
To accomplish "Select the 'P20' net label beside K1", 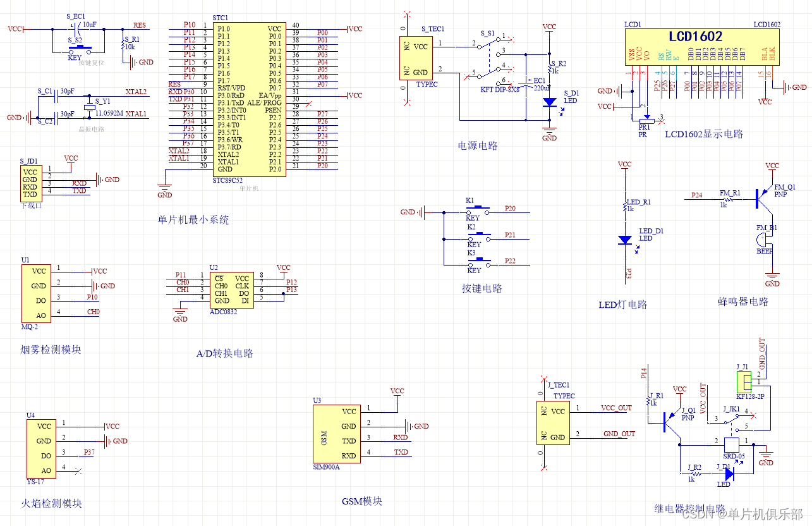I will pyautogui.click(x=510, y=208).
